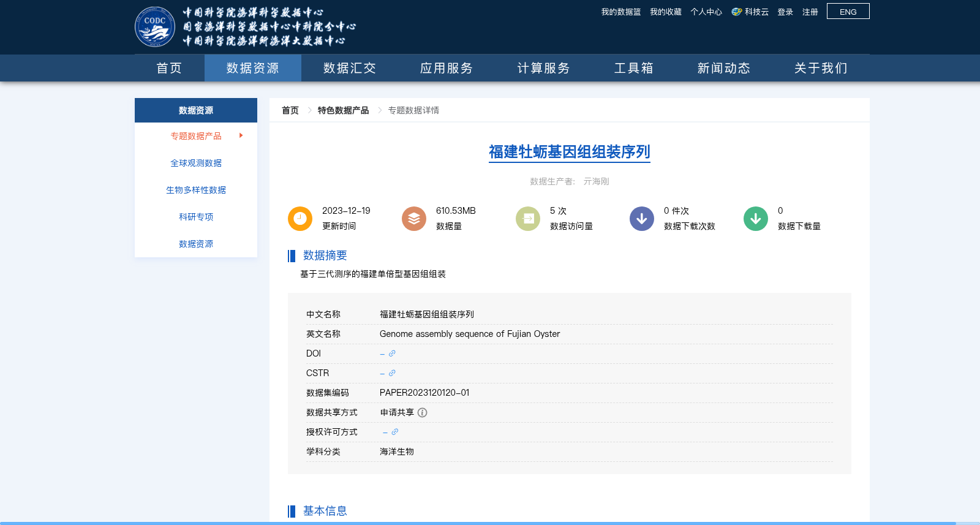The height and width of the screenshot is (525, 980).
Task: Click English name Genome assembly sequence text
Action: point(470,334)
